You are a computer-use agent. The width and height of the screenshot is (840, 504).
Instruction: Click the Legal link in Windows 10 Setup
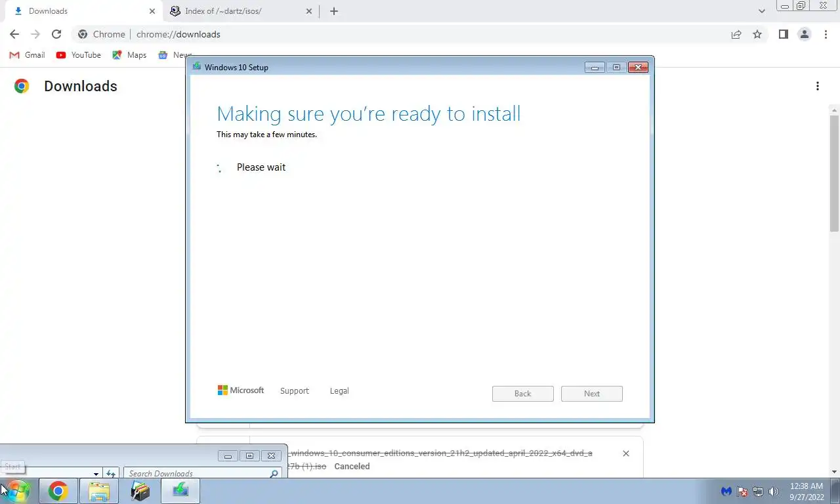(339, 391)
